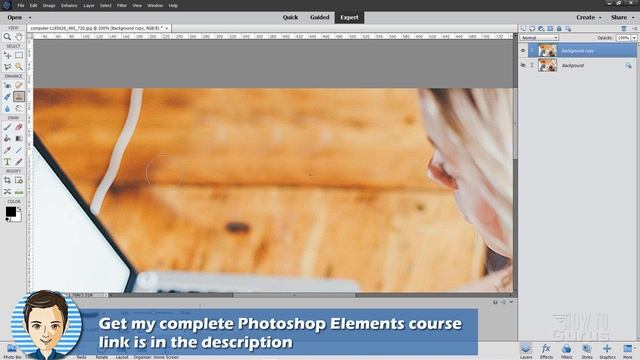
Task: Open the Opacity slider dropdown arrow
Action: (x=634, y=38)
